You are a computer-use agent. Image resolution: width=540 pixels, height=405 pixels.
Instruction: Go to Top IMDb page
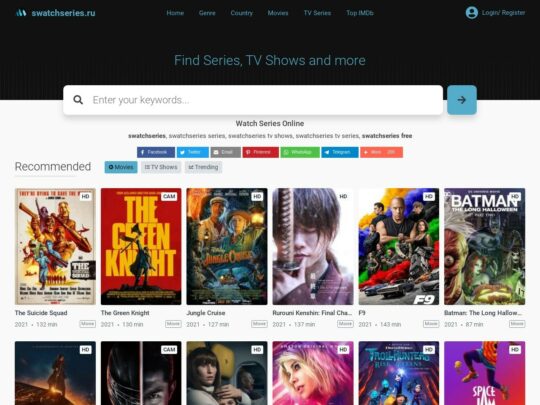click(360, 13)
